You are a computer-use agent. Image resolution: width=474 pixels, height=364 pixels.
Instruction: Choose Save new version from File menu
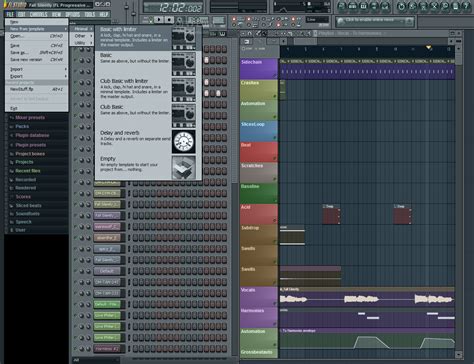click(37, 60)
